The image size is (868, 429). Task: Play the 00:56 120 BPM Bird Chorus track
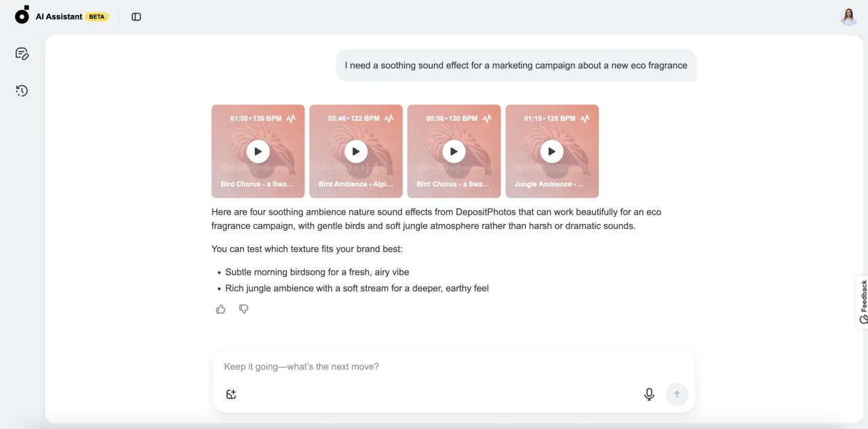454,151
